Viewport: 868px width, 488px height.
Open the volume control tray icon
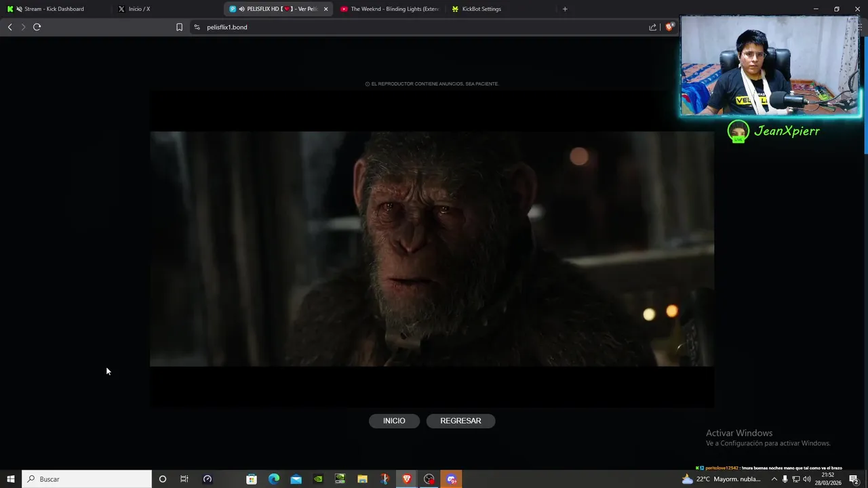(x=807, y=479)
